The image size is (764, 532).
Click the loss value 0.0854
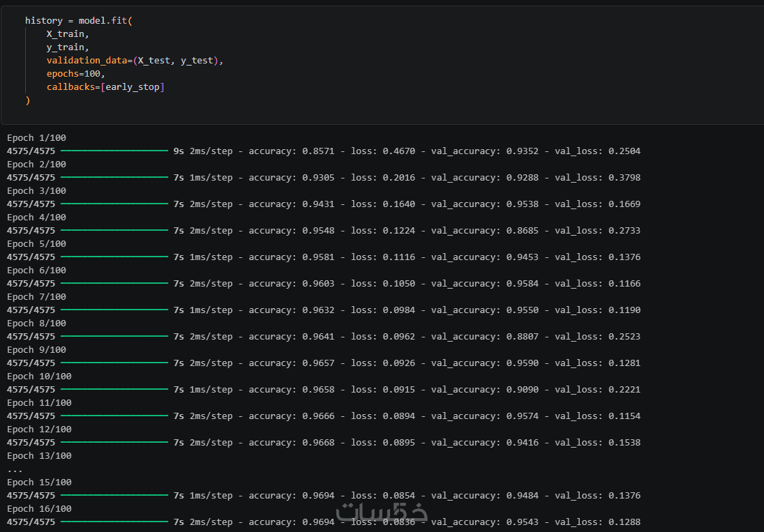398,495
